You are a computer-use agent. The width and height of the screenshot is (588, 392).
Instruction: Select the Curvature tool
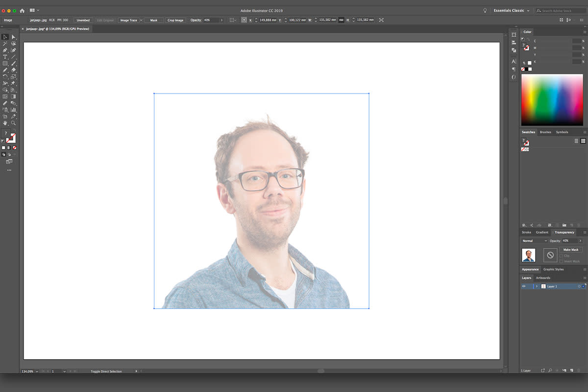[x=14, y=50]
